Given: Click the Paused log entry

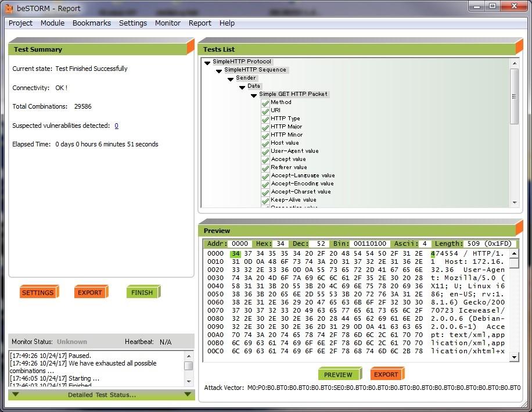Looking at the screenshot, I should click(x=50, y=356).
